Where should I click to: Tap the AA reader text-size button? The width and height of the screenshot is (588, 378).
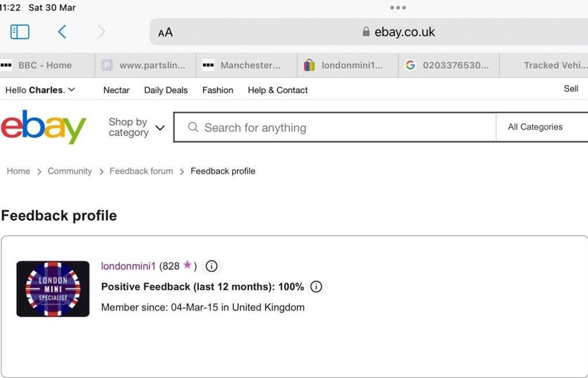[165, 33]
